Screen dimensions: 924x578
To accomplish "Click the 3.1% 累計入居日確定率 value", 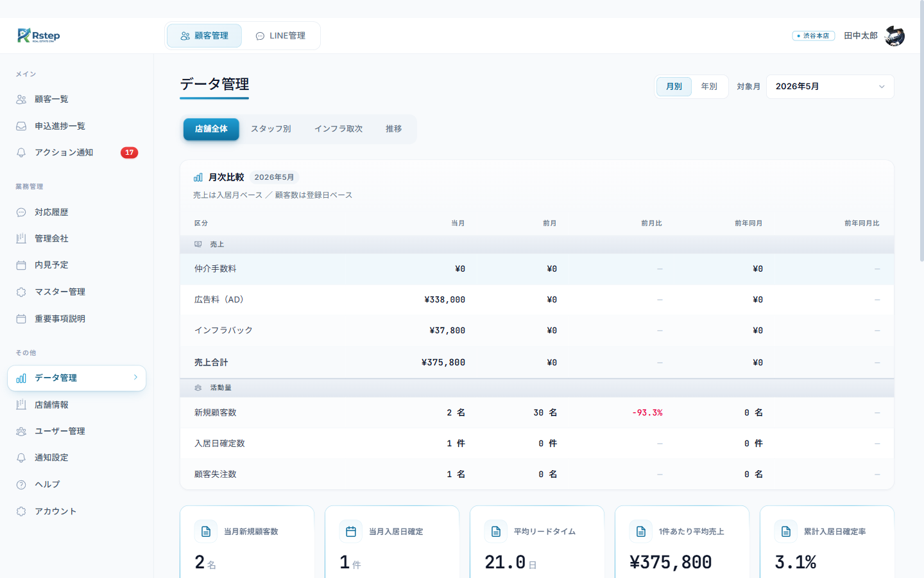I will [x=796, y=563].
